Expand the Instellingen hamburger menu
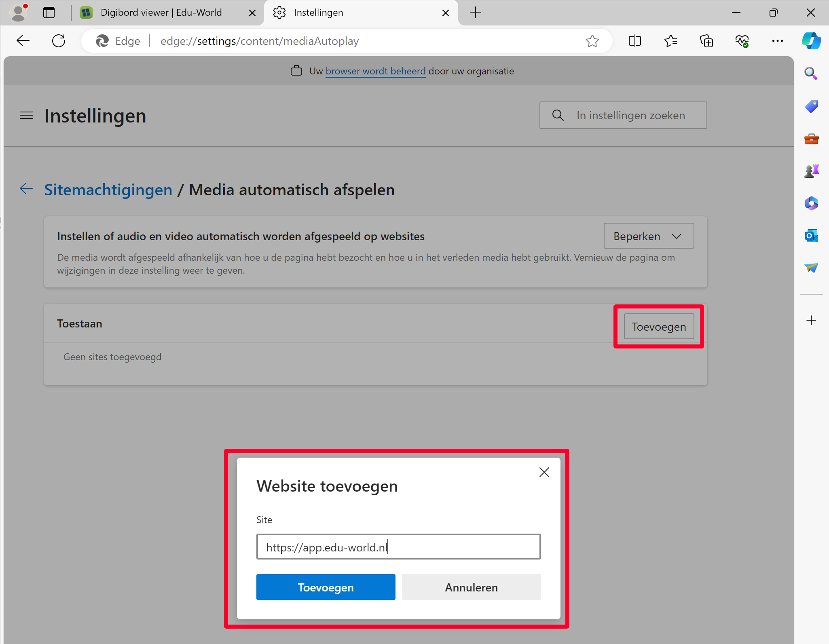The height and width of the screenshot is (644, 829). [26, 116]
